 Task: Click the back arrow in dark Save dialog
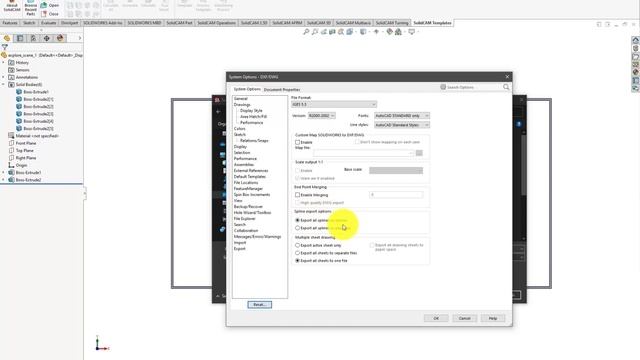click(x=218, y=111)
